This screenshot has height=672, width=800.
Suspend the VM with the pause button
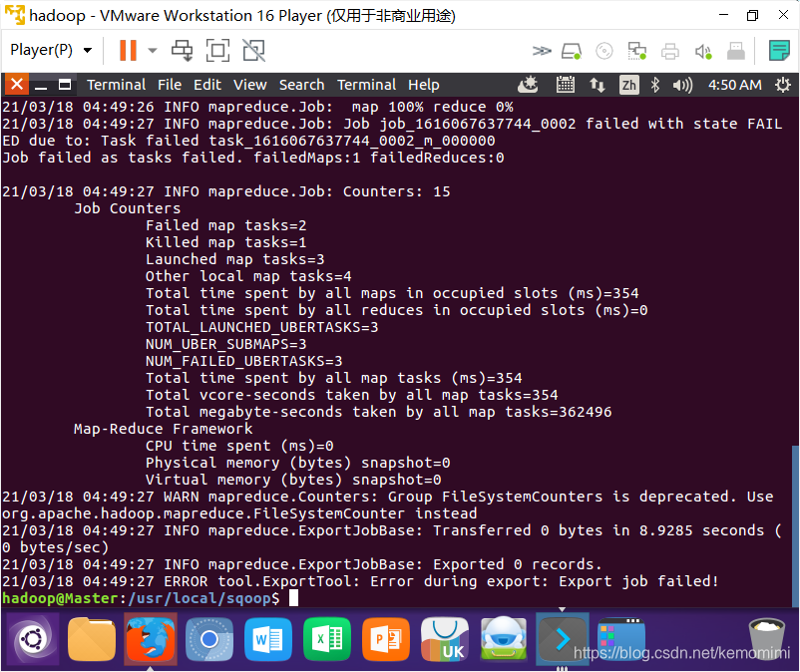127,50
